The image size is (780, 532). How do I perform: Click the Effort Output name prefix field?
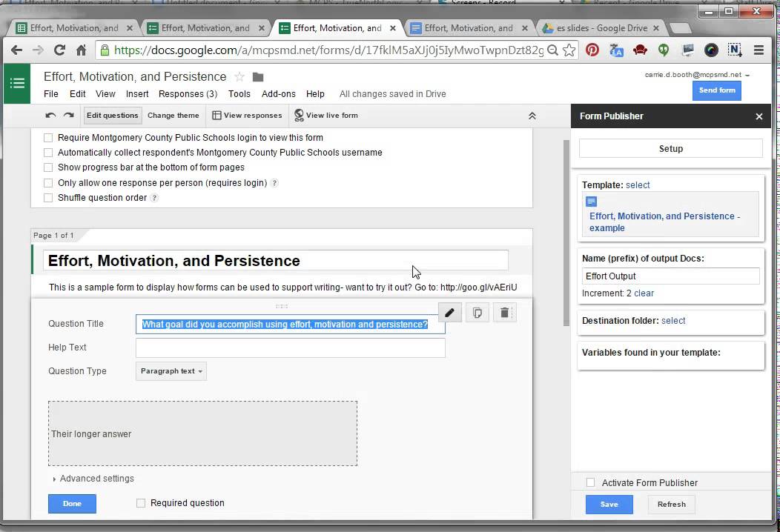670,276
